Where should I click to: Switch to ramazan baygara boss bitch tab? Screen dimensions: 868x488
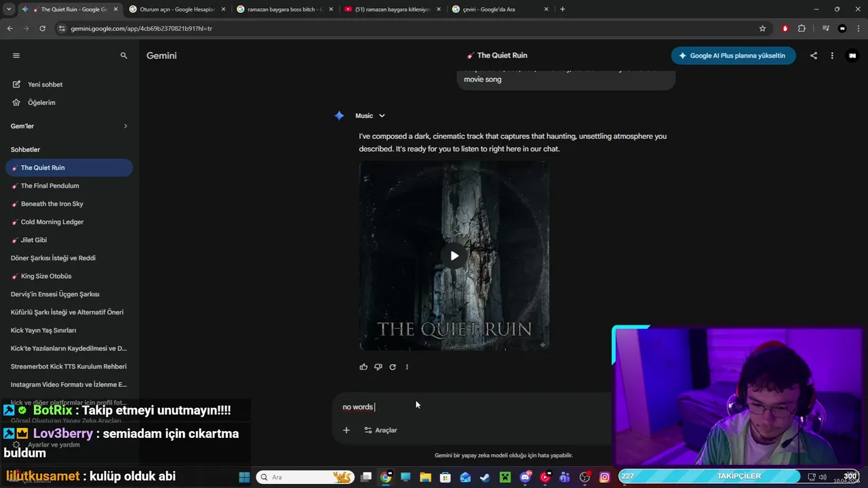point(285,9)
